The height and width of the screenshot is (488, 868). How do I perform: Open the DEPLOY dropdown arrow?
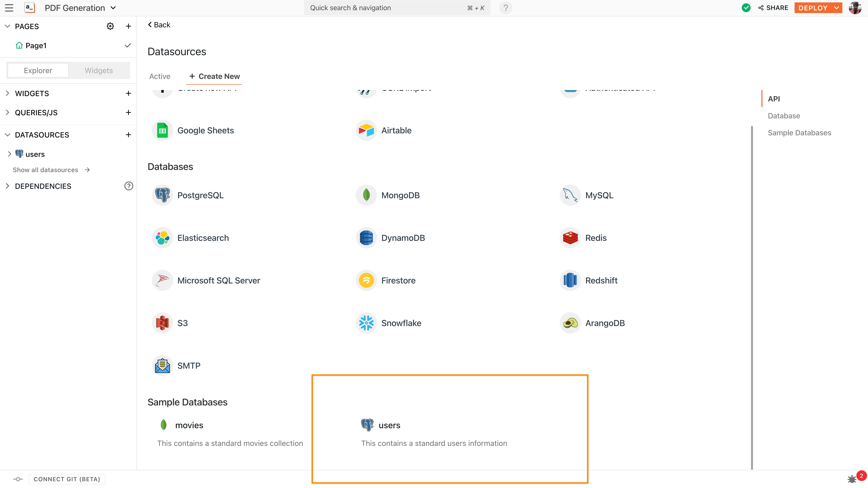[836, 8]
